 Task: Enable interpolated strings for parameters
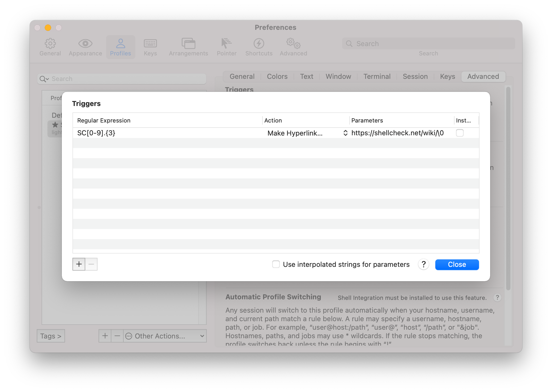pyautogui.click(x=276, y=264)
